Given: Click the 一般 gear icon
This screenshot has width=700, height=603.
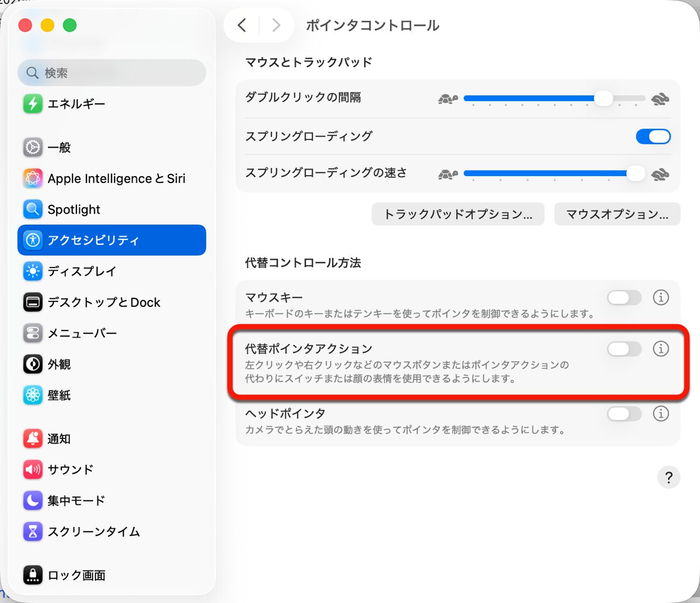Looking at the screenshot, I should (x=33, y=147).
